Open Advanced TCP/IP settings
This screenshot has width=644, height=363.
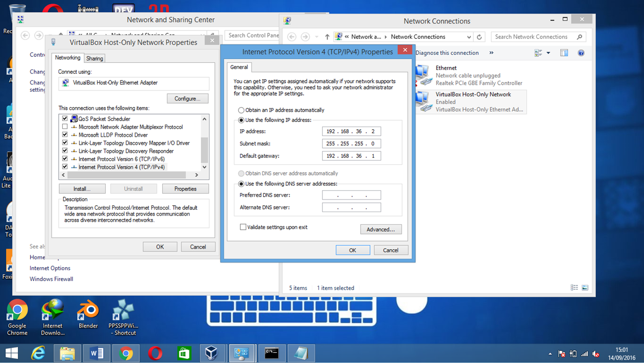click(381, 229)
